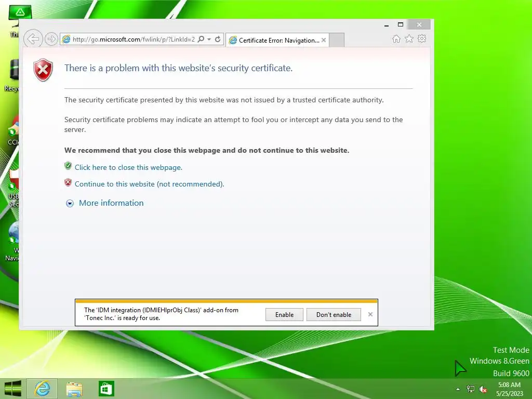532x399 pixels.
Task: Open the Tools gear menu
Action: (x=422, y=38)
